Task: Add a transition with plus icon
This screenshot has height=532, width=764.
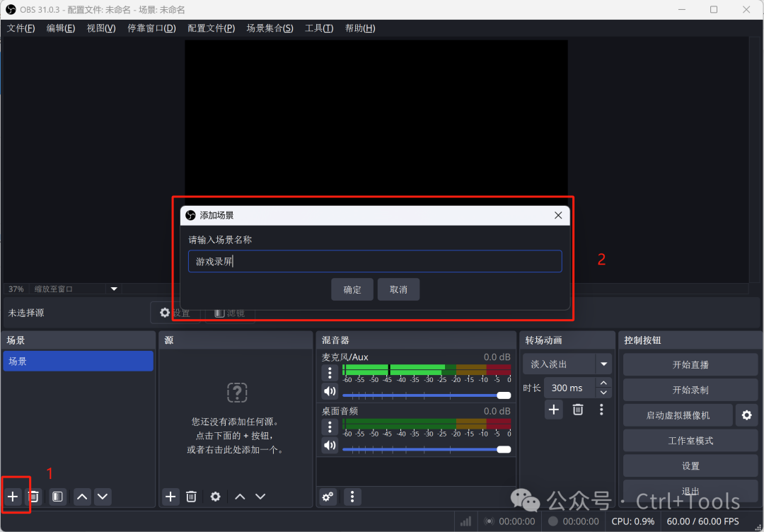Action: point(554,409)
